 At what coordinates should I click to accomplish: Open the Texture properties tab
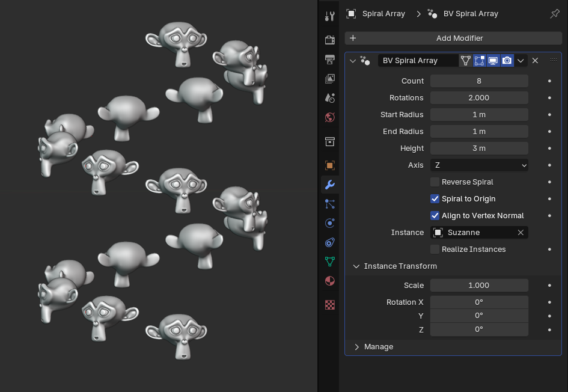pyautogui.click(x=329, y=305)
